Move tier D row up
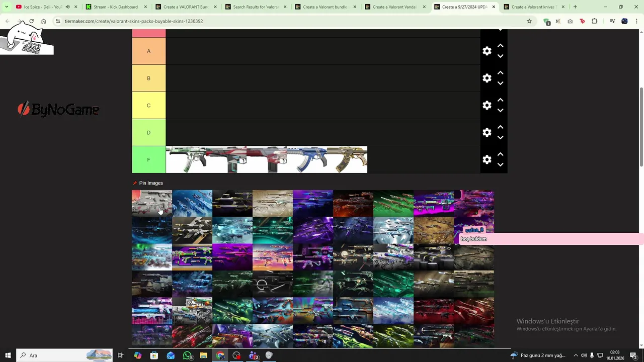Screen dimensions: 644x362 (x=500, y=127)
